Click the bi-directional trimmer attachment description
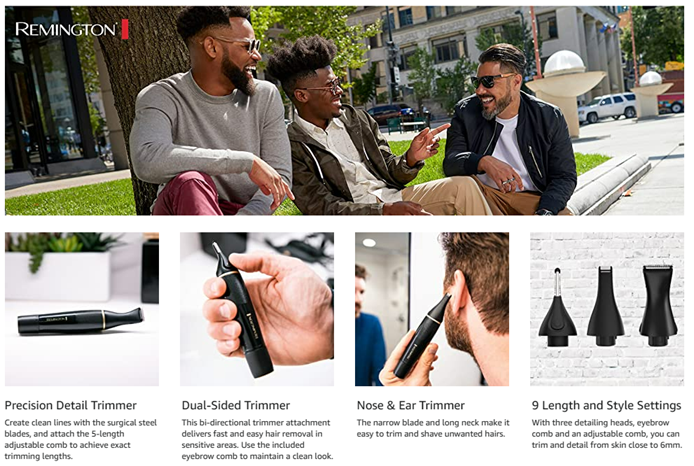694x466 pixels. [257, 439]
